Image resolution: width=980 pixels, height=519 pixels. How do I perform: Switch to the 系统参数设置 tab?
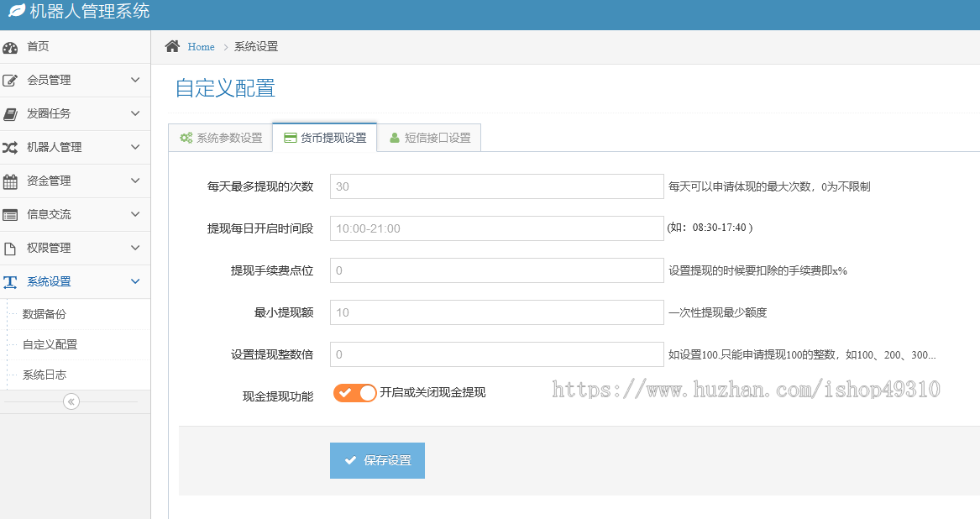pos(221,138)
